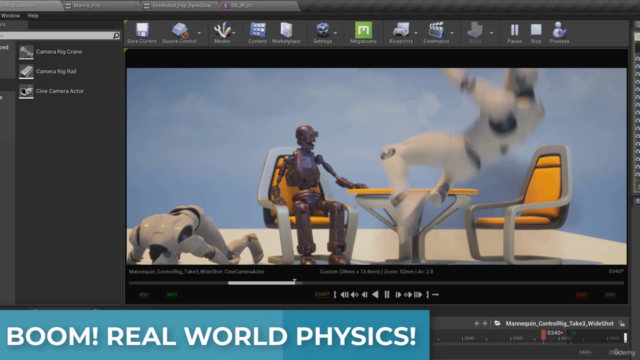Click the cinematic viewport preview
Screen dimensions: 640x360
[376, 166]
